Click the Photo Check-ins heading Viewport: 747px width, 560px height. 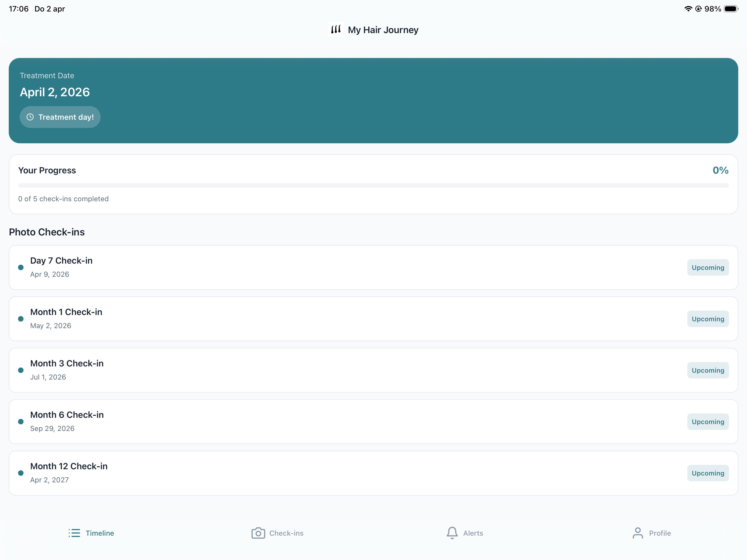point(46,232)
